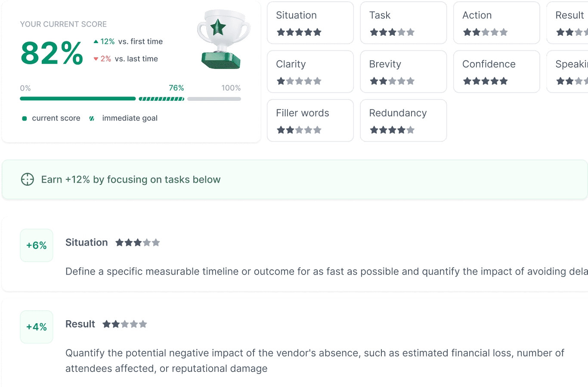Click the green upward triangle beside 12%
This screenshot has width=588, height=387.
click(x=96, y=41)
